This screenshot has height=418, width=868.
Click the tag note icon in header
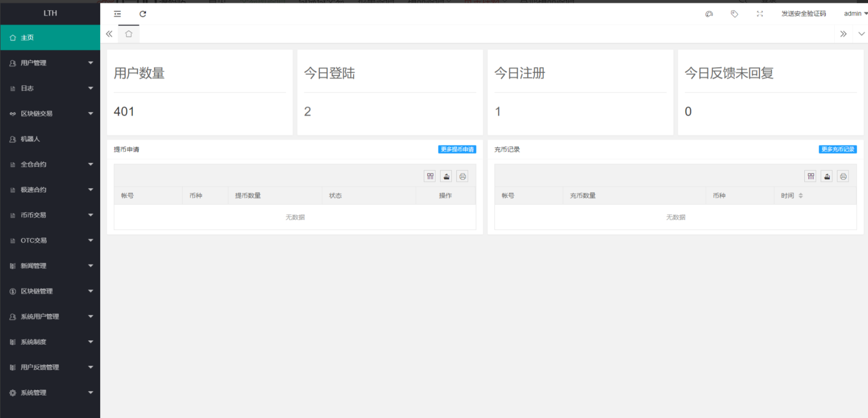(x=734, y=14)
